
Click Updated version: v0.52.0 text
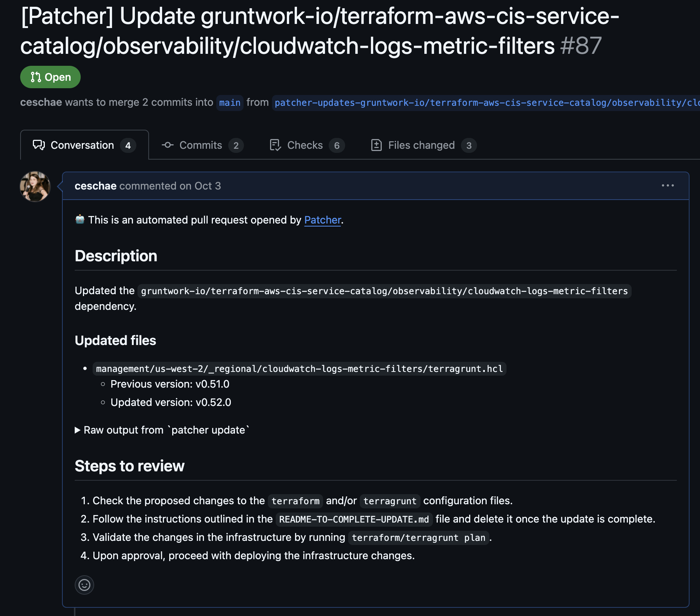coord(171,402)
